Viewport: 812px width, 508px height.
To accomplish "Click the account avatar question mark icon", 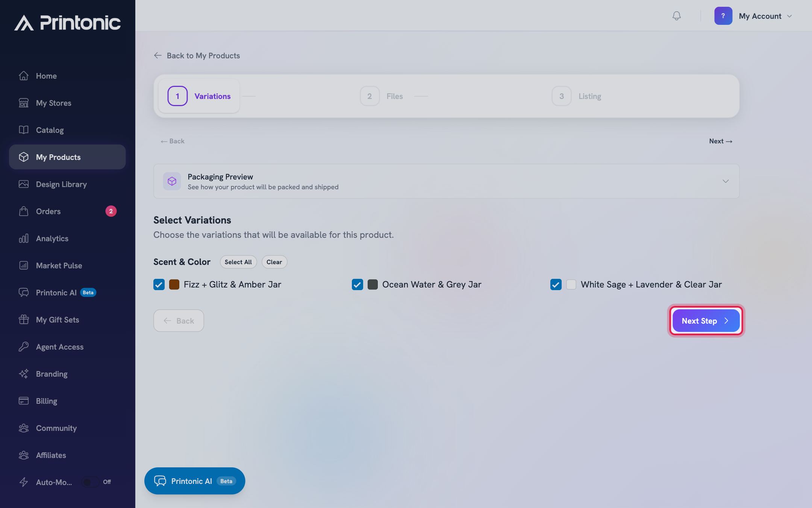I will tap(723, 16).
